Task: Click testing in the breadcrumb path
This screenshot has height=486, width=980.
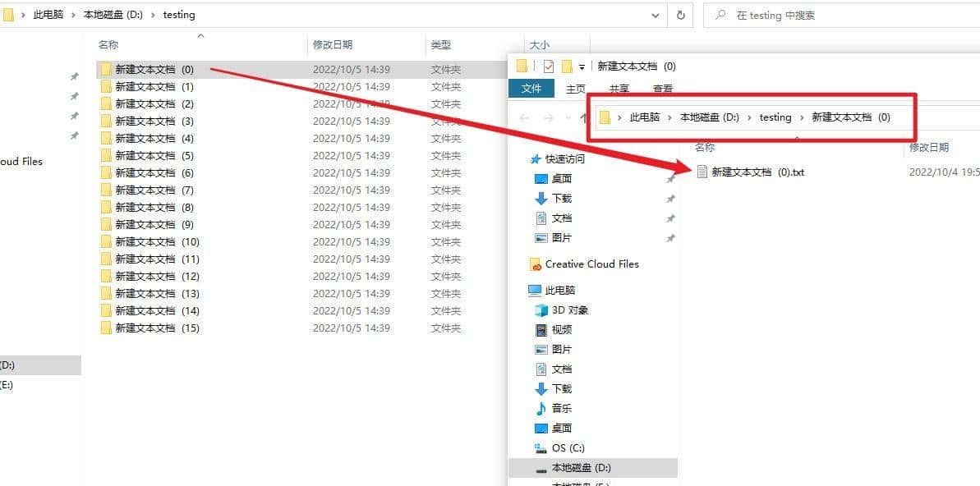Action: click(178, 14)
